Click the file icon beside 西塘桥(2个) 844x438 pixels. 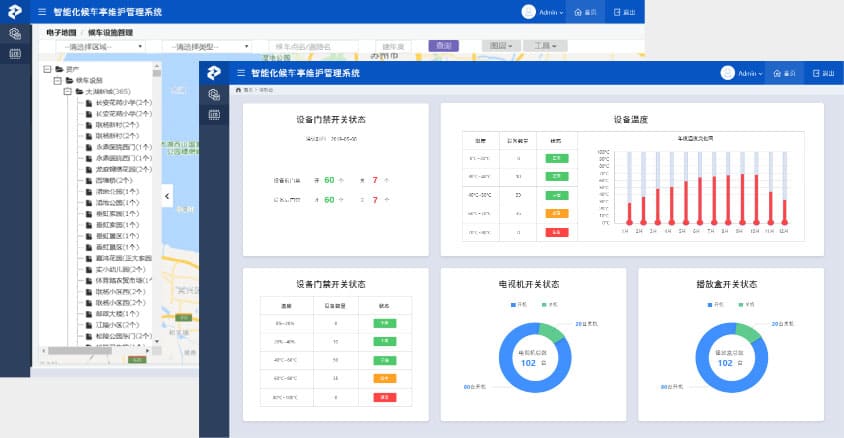[x=89, y=180]
